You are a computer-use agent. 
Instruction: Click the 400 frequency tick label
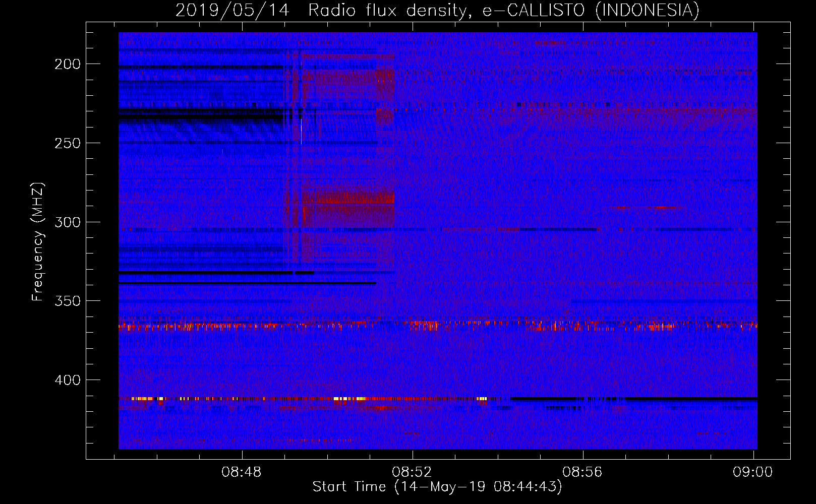[x=68, y=380]
